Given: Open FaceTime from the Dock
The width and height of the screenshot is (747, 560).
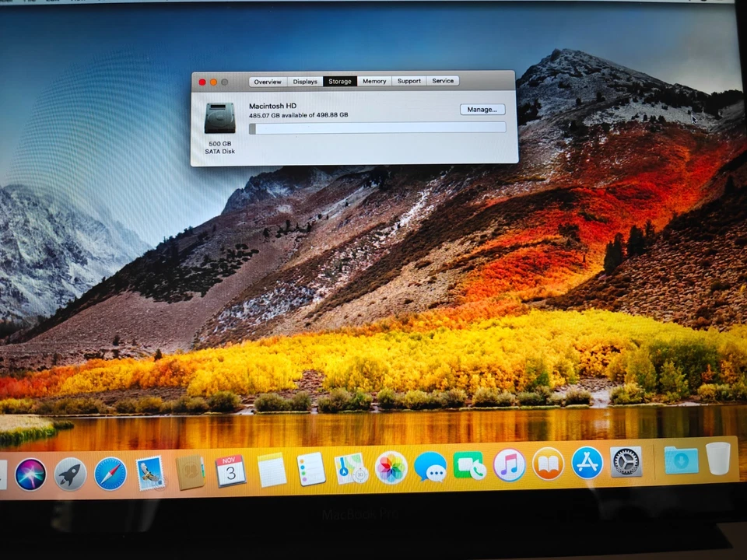Looking at the screenshot, I should (x=472, y=467).
